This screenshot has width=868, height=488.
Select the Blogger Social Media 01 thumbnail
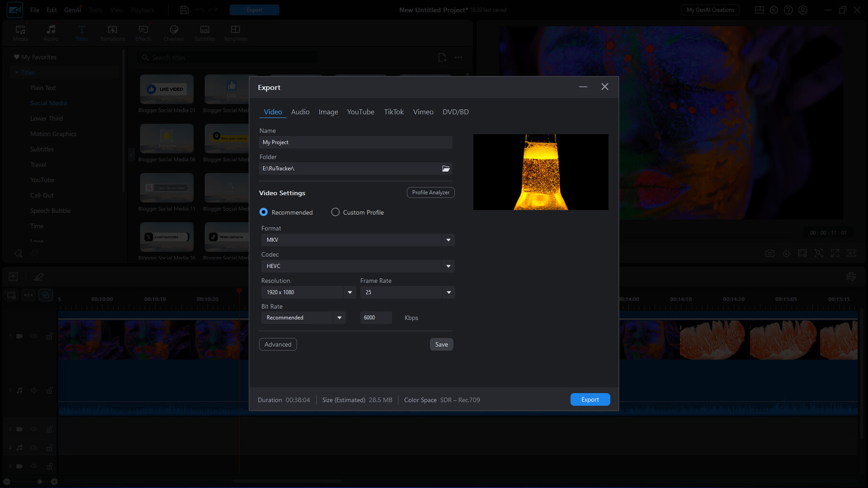(167, 89)
